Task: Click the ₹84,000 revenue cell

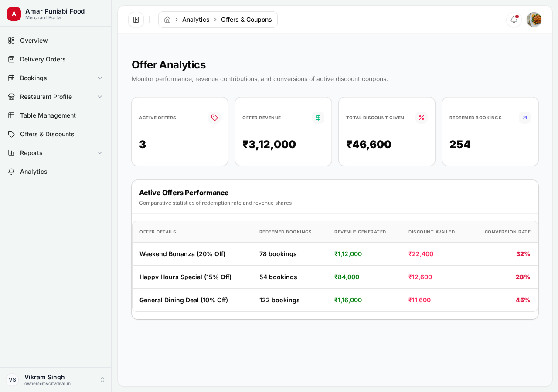Action: tap(347, 277)
